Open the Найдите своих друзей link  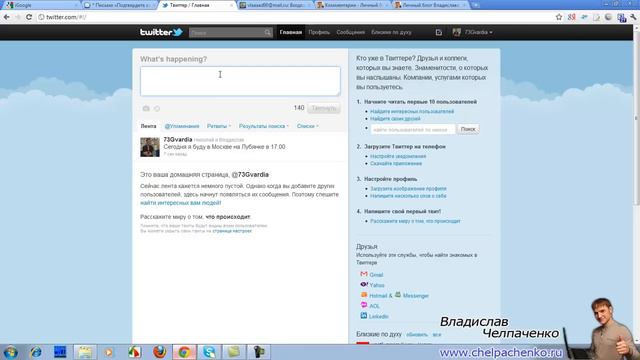[x=395, y=119]
